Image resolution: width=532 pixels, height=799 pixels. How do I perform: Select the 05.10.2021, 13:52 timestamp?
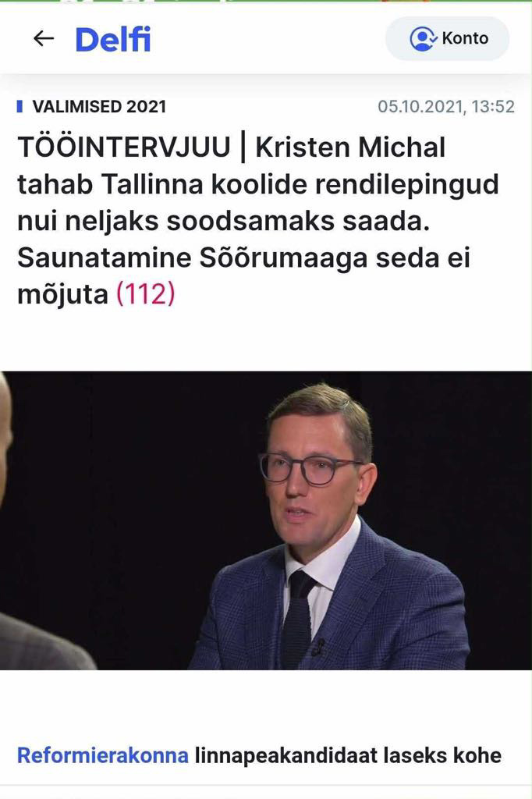(446, 106)
